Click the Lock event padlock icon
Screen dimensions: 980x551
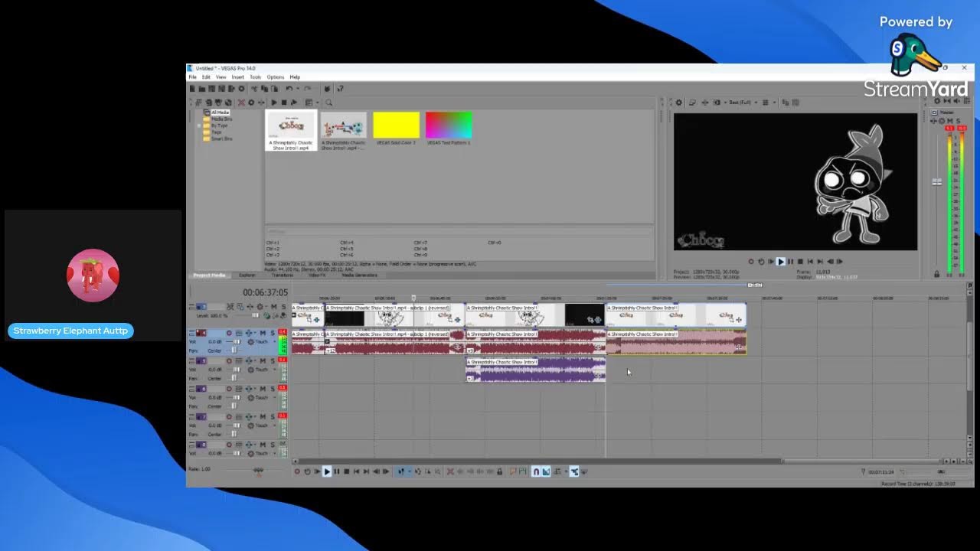point(499,471)
